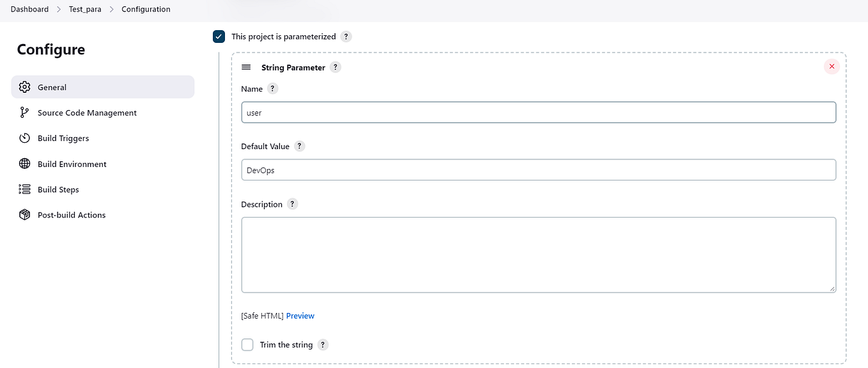The image size is (868, 368).
Task: Click the Description textarea resize handle
Action: click(x=832, y=289)
